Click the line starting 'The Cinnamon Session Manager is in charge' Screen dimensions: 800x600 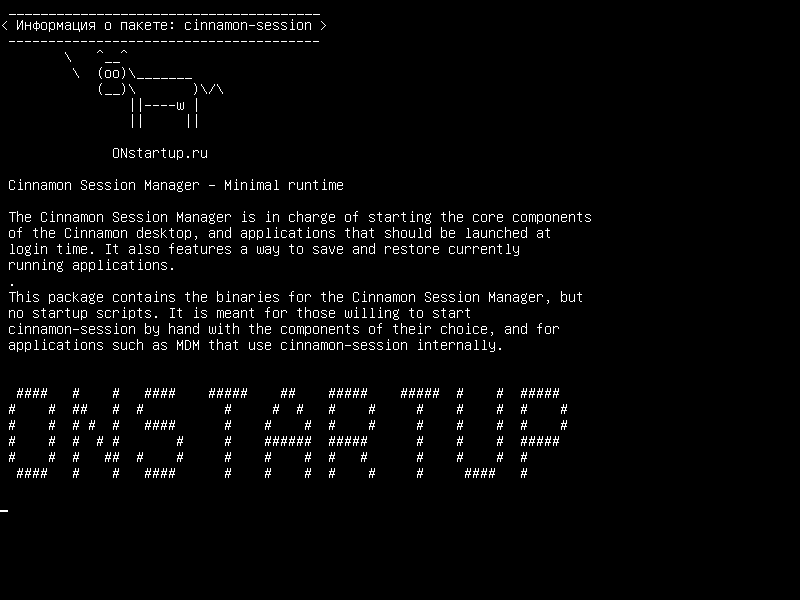(300, 217)
